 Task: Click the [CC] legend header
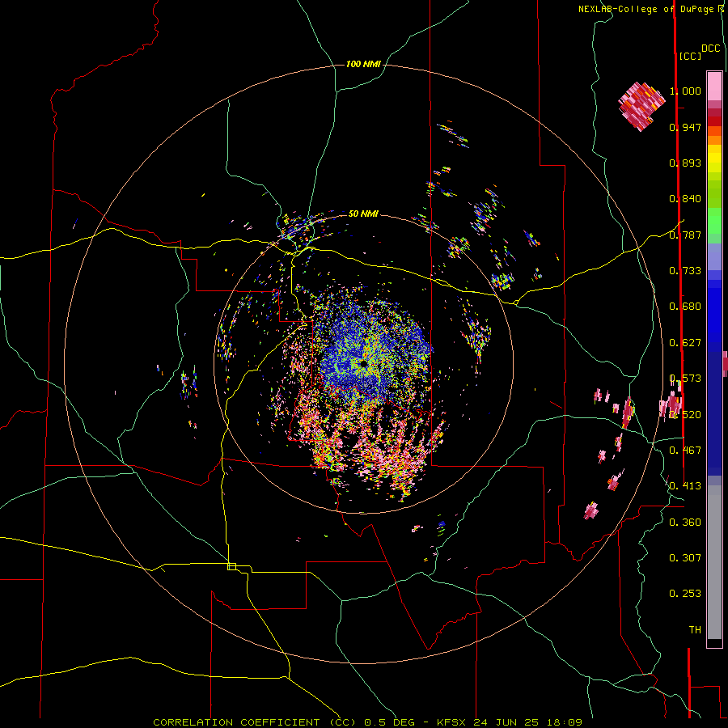[690, 56]
